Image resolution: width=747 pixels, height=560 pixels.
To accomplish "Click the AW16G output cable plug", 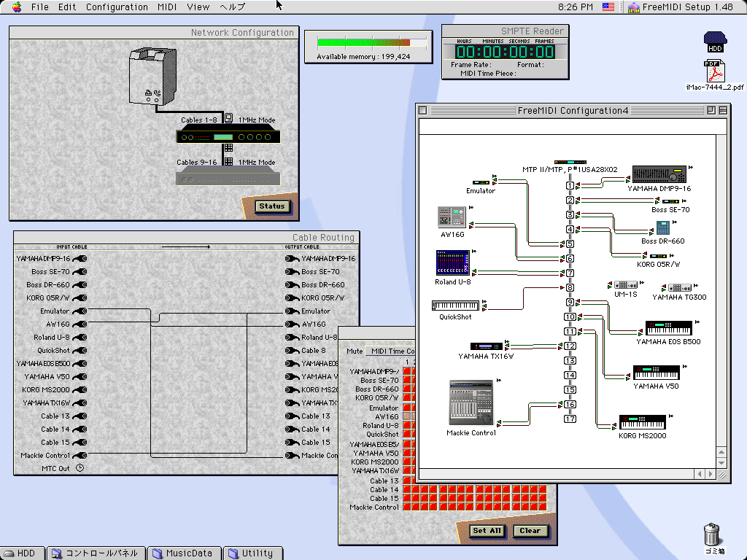I will click(293, 324).
